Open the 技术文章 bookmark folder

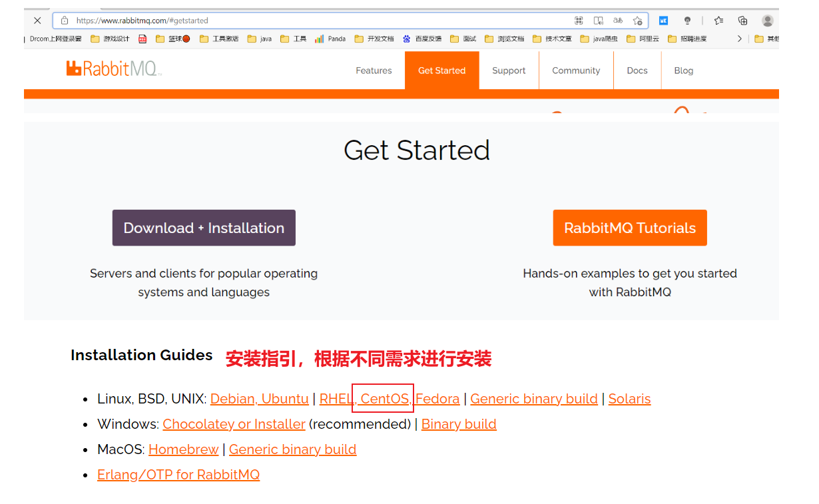tap(553, 39)
